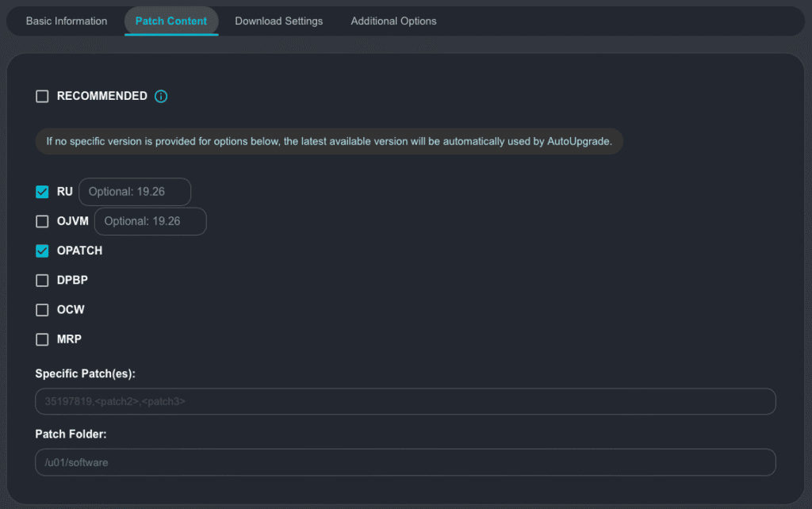Tick the OJVM checkbox
Image resolution: width=812 pixels, height=509 pixels.
(x=42, y=221)
